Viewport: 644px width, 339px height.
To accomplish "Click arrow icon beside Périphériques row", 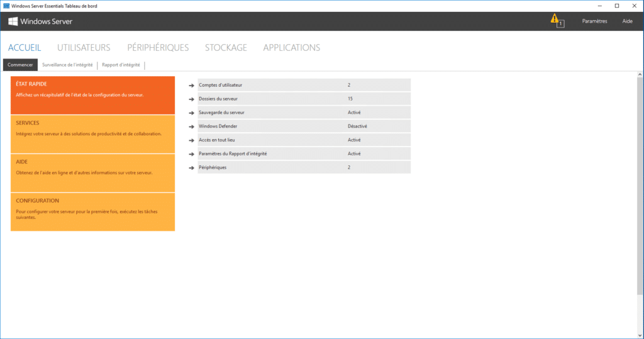I will click(x=191, y=168).
